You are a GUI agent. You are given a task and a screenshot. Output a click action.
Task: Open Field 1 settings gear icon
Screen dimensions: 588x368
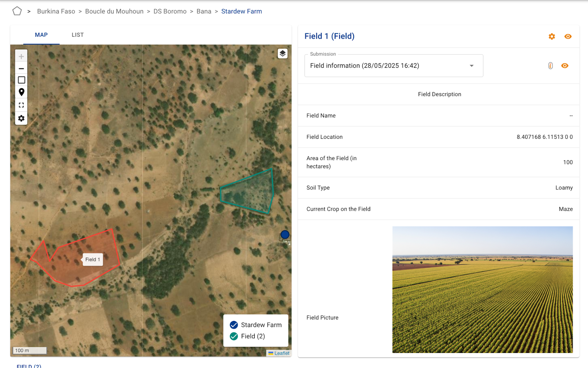click(x=552, y=36)
